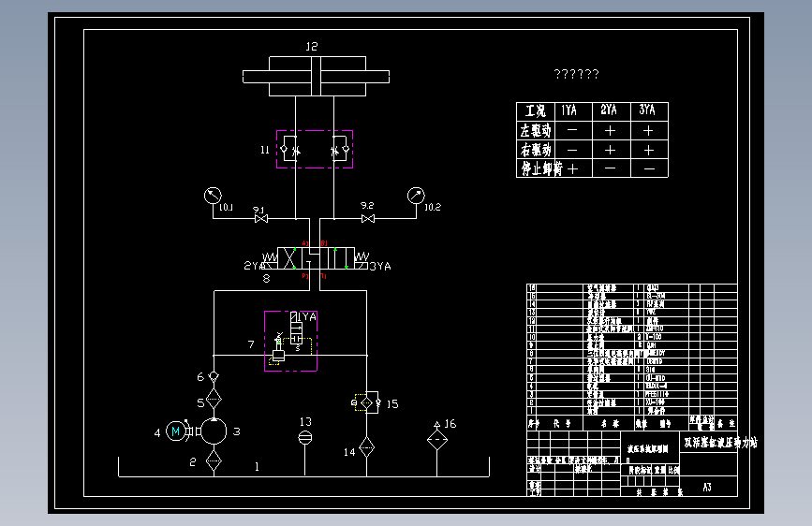Select the '10.1' gauge label
The width and height of the screenshot is (812, 526).
point(226,207)
